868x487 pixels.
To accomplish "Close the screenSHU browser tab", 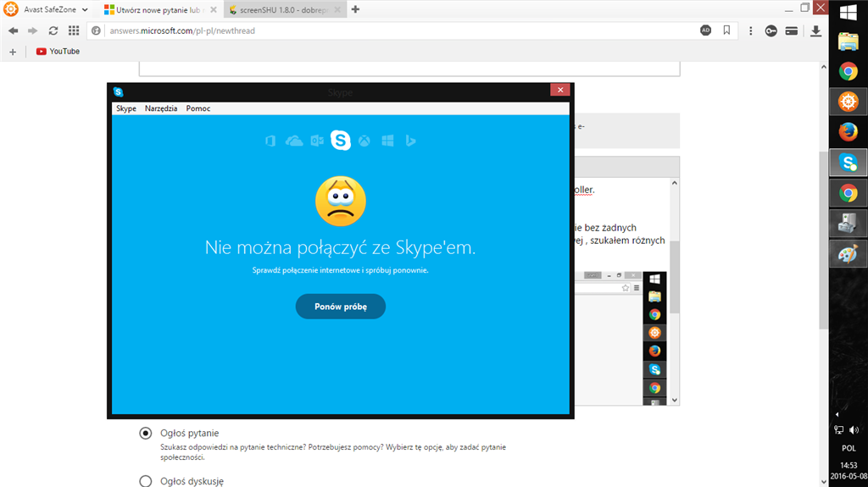I will [x=337, y=10].
